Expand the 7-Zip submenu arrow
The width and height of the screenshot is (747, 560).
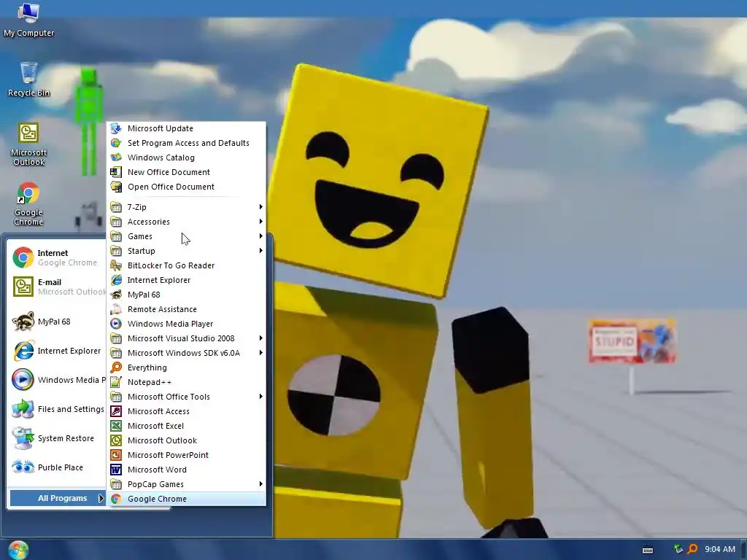point(260,206)
